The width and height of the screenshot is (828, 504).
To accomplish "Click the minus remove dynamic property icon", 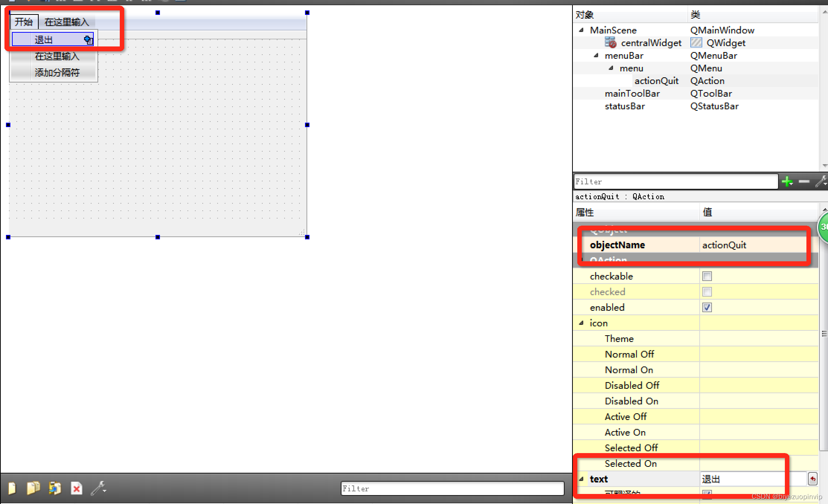I will click(804, 182).
